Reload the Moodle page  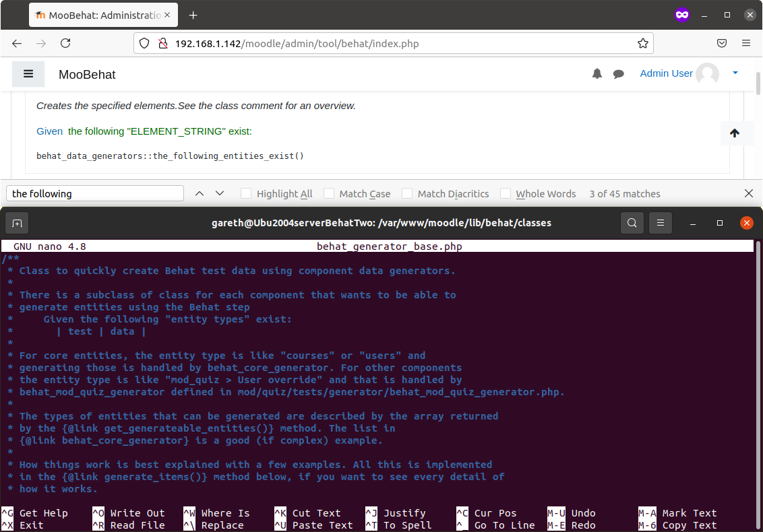point(65,43)
